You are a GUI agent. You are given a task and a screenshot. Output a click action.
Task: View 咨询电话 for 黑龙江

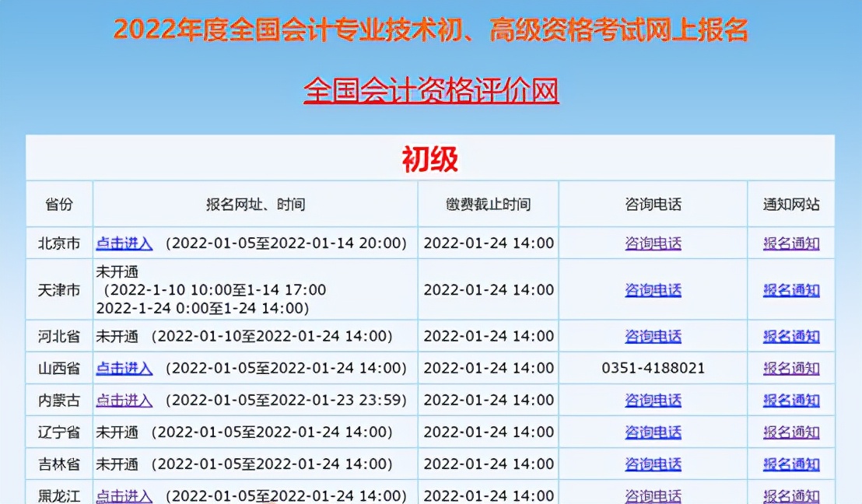click(653, 495)
